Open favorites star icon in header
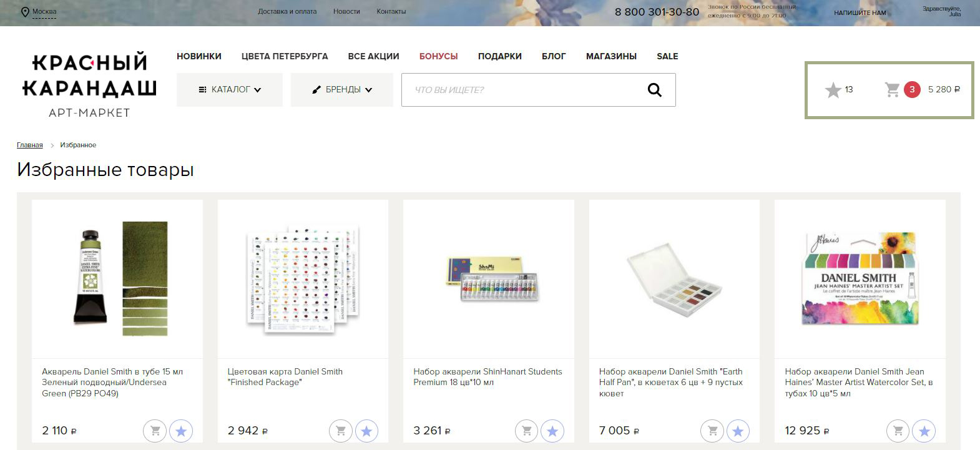980x450 pixels. [x=833, y=90]
